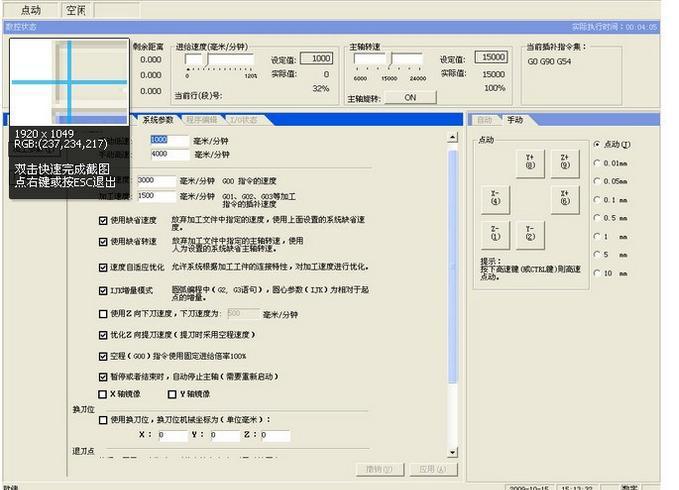Select the 5 mm step radio button
This screenshot has width=679, height=490.
coord(597,255)
